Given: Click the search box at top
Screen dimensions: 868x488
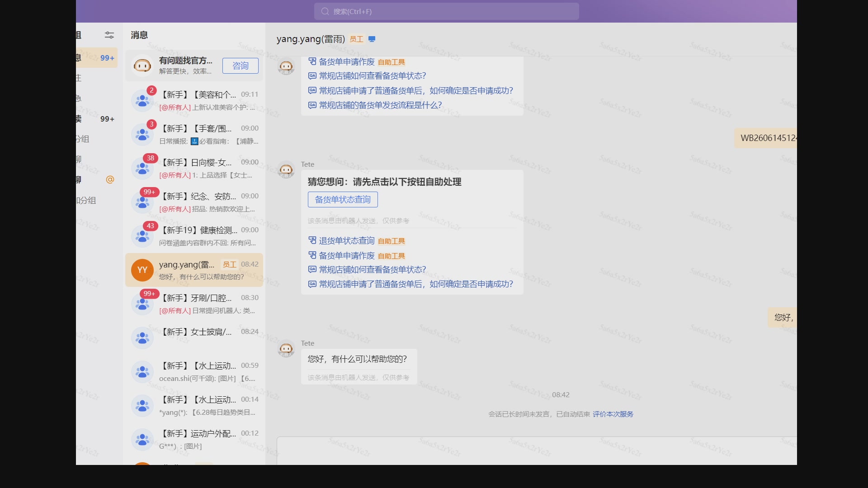Looking at the screenshot, I should point(446,11).
